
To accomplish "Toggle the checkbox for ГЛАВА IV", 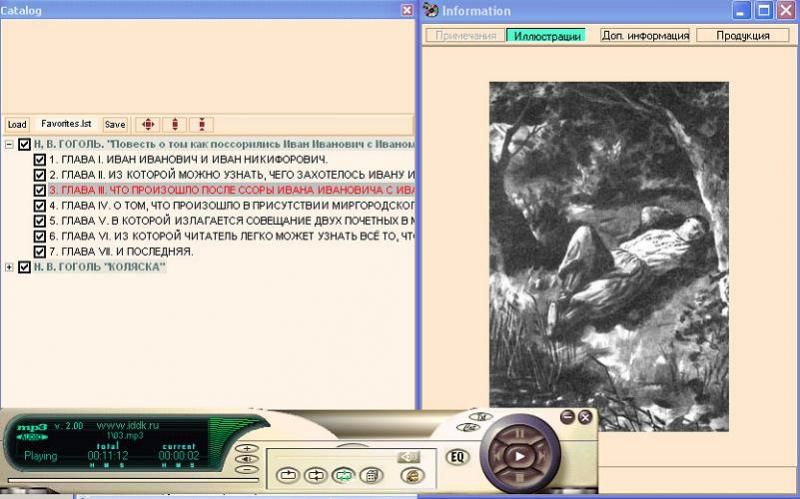I will tap(40, 205).
